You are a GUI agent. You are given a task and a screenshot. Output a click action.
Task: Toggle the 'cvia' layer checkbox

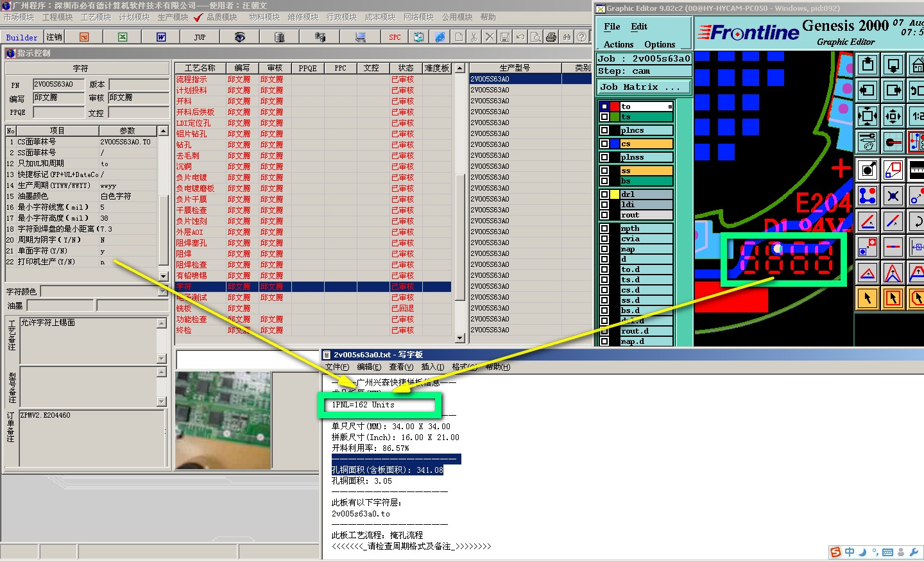604,239
